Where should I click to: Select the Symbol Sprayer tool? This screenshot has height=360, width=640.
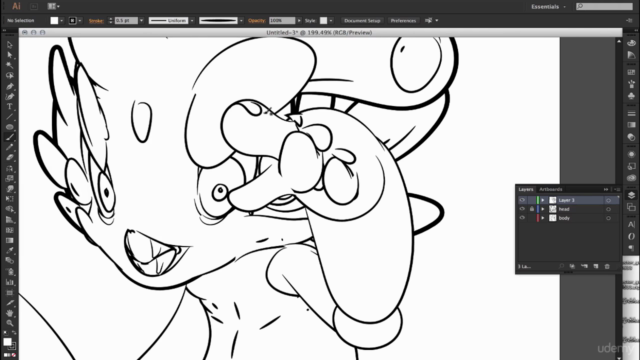click(x=10, y=271)
